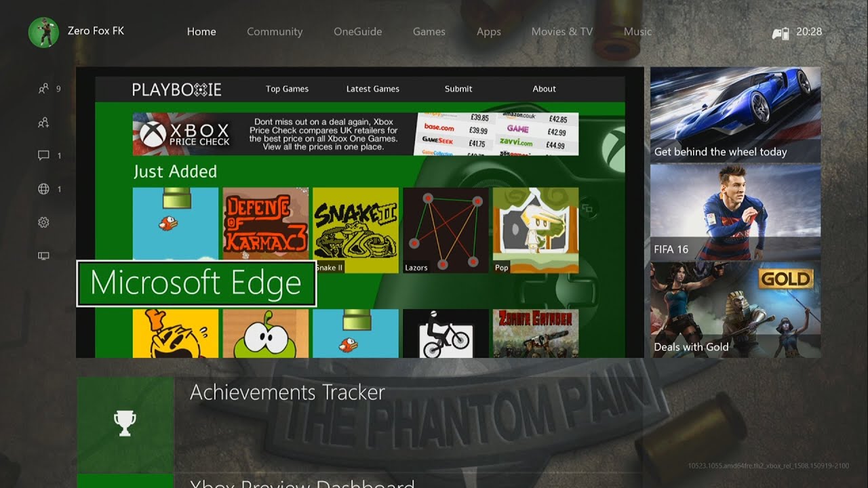This screenshot has width=868, height=488.
Task: Click the Zero Fox FK gamertag
Action: 96,31
